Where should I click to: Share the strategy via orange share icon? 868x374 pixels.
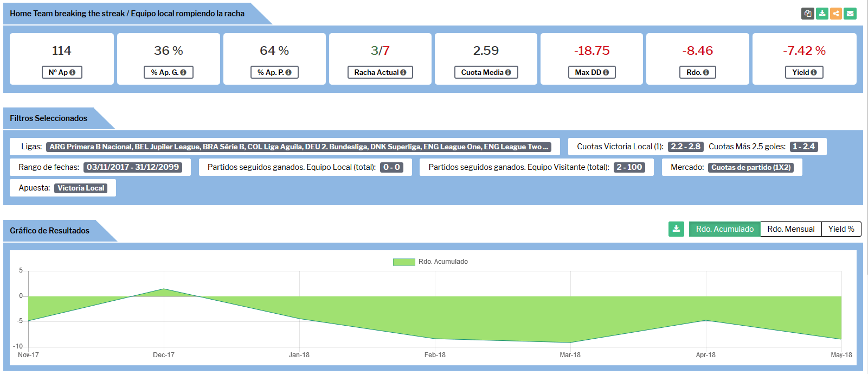click(x=836, y=14)
